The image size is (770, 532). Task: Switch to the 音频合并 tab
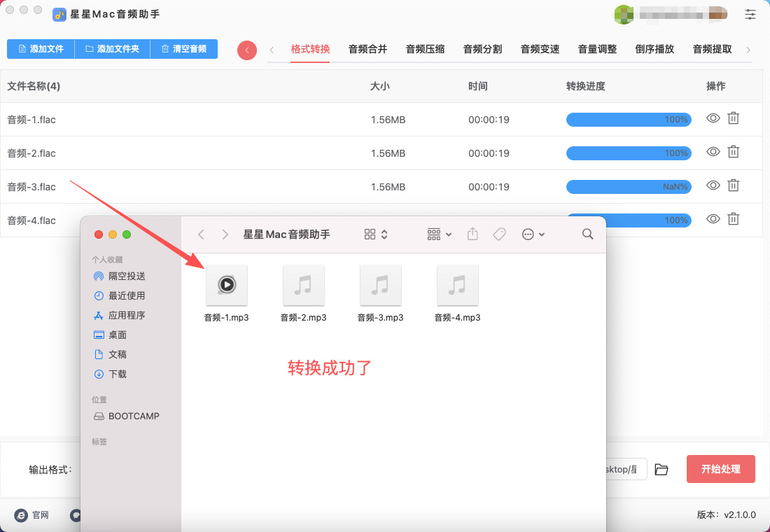click(x=367, y=49)
